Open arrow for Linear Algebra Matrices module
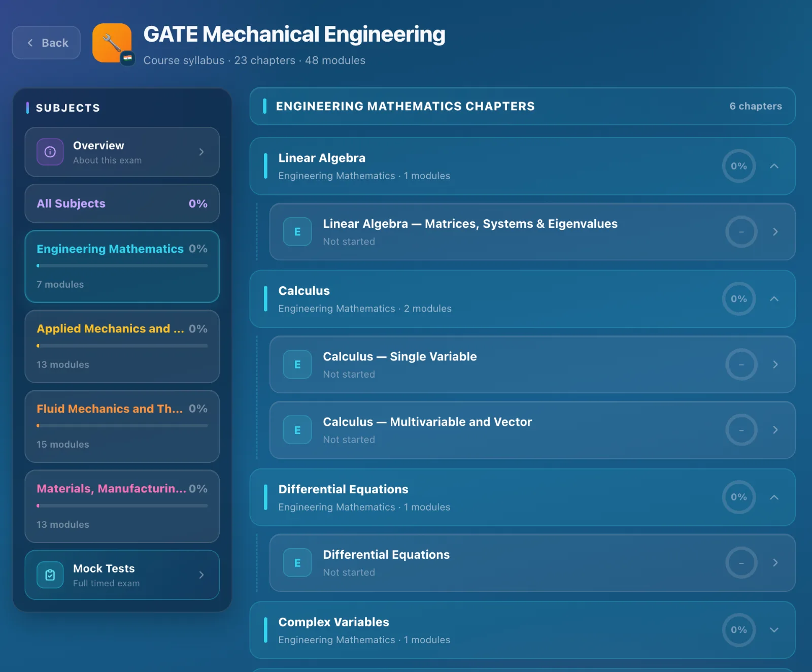Screen dimensions: 812x672 tap(775, 231)
